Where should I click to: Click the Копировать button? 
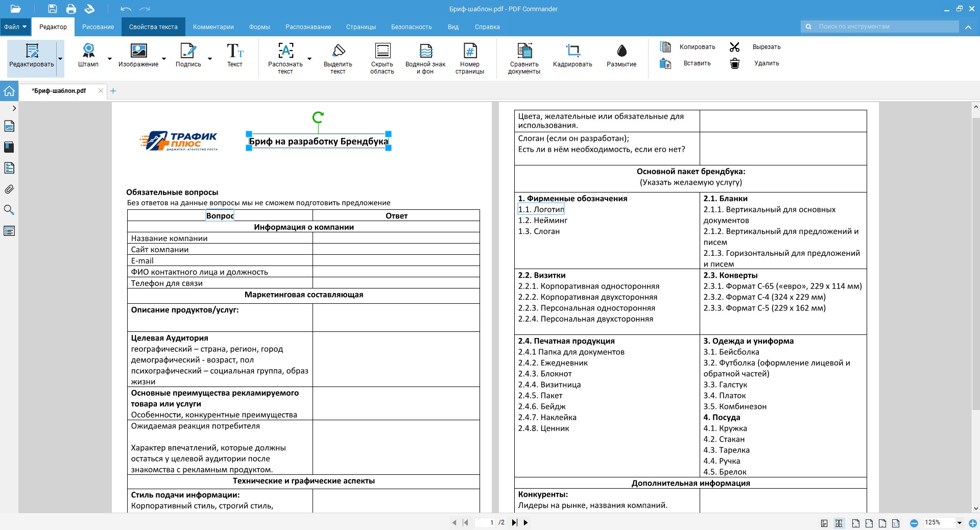(x=687, y=47)
